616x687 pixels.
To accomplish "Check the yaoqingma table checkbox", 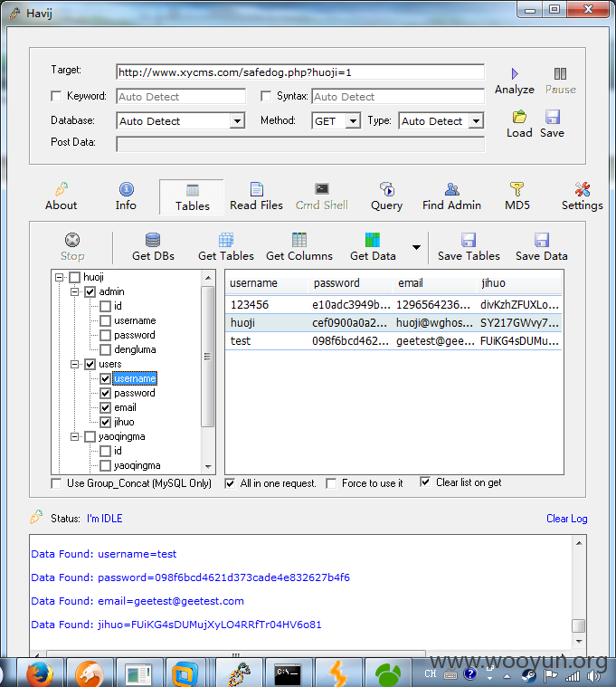I will point(90,437).
